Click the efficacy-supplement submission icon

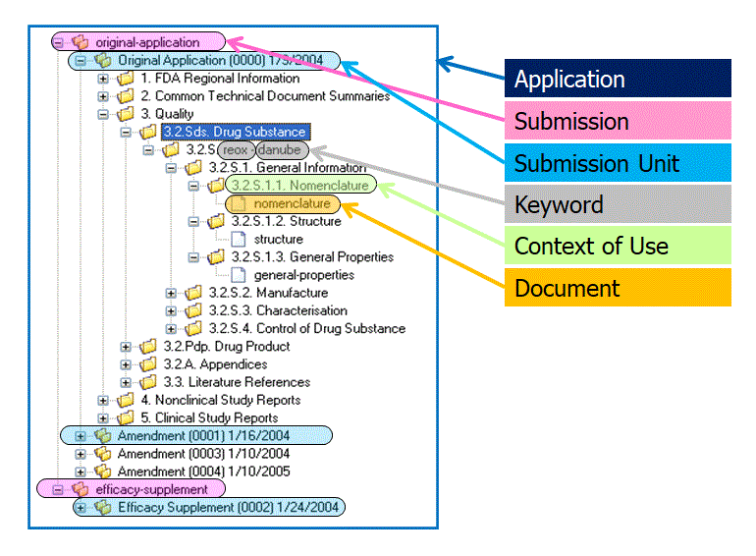(80, 489)
